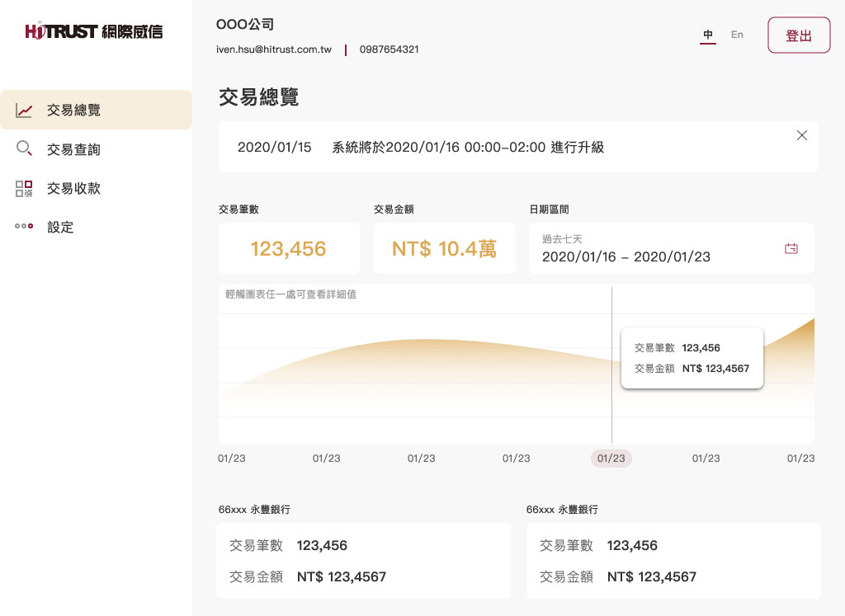845x616 pixels.
Task: Click the 交易筆數 123,456 summary card
Action: coord(289,248)
